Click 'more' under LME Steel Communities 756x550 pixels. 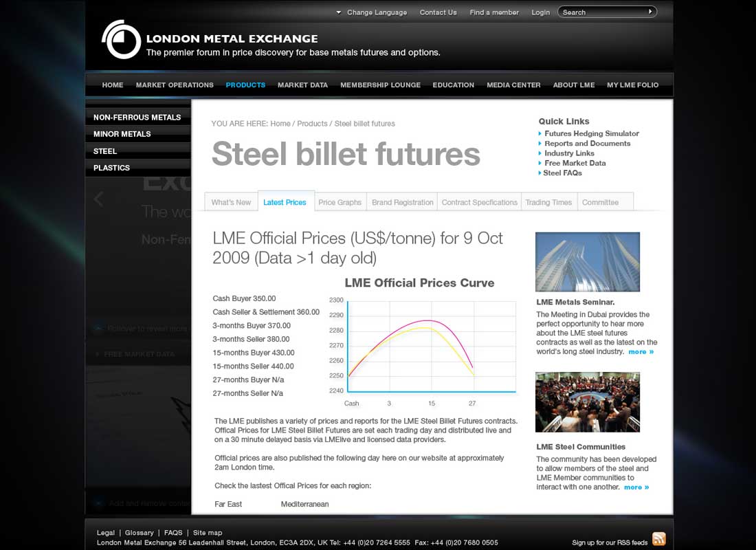[636, 487]
